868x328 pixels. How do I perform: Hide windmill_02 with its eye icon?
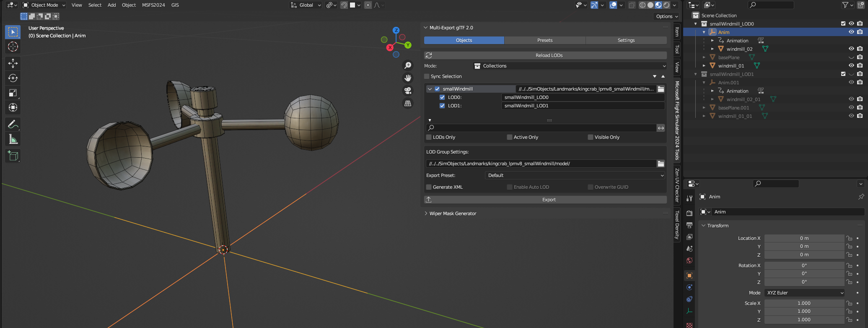851,49
